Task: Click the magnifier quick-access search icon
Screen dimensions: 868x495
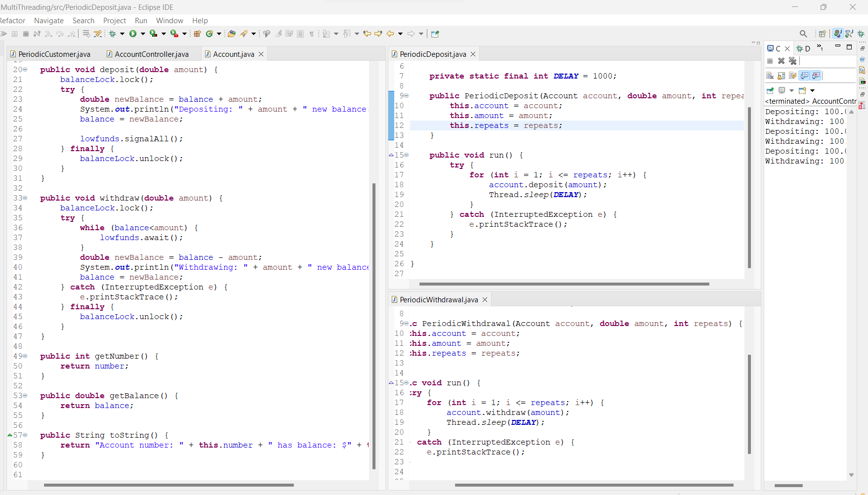Action: [803, 34]
